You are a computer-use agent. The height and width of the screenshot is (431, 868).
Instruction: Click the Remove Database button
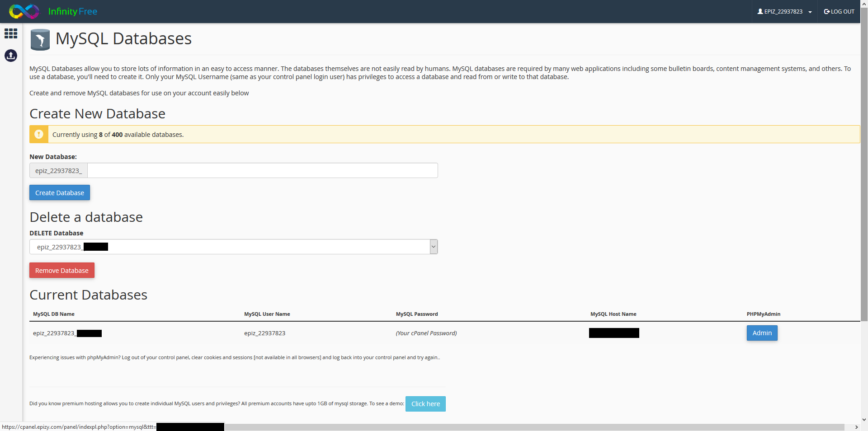[61, 270]
